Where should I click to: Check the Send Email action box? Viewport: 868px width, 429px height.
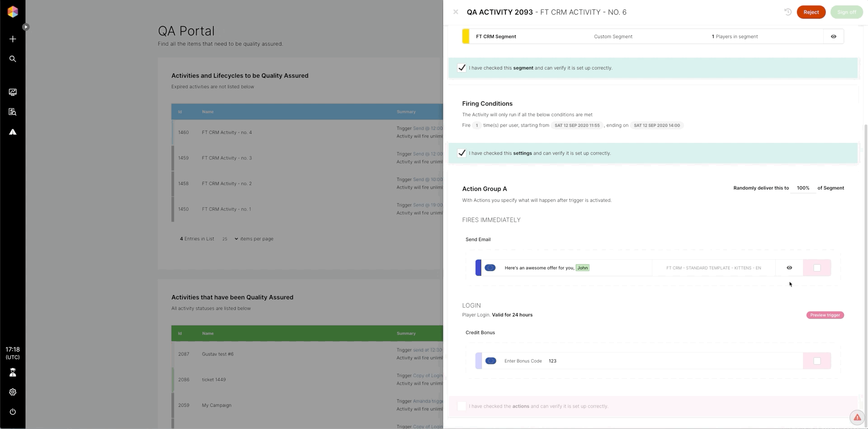[x=817, y=268]
